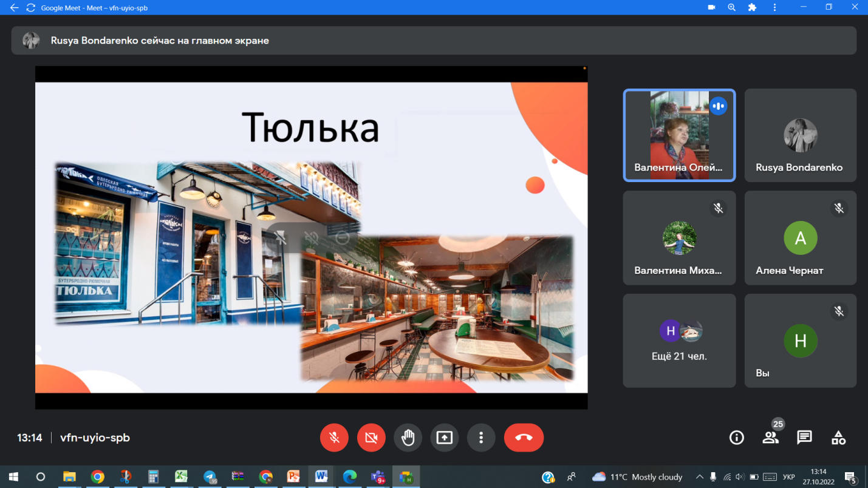This screenshot has height=488, width=868.
Task: Open the "Ещё 21 чел." participants tile
Action: [678, 341]
